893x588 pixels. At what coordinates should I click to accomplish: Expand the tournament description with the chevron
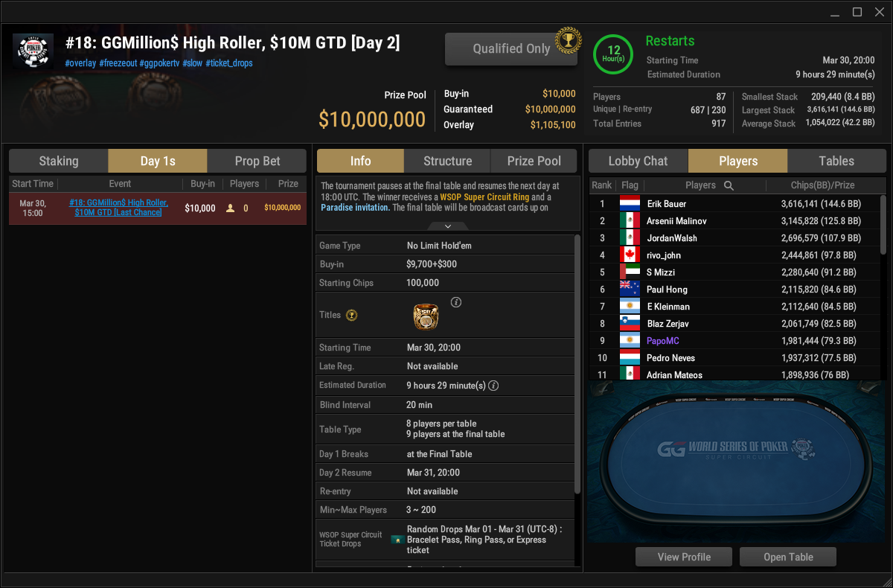pyautogui.click(x=447, y=226)
